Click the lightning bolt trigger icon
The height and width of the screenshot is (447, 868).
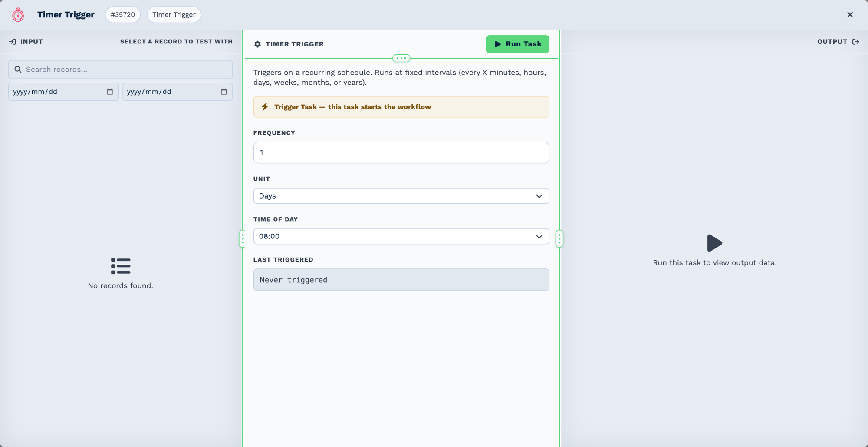click(265, 107)
